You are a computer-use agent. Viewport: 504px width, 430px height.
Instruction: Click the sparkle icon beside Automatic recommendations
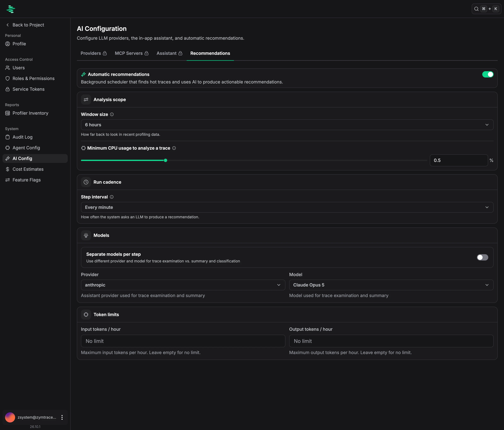[83, 74]
